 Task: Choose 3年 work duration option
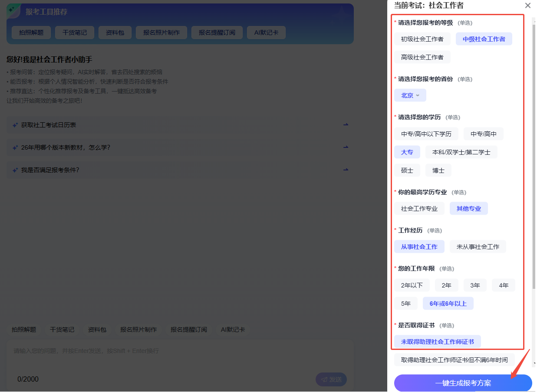point(475,285)
